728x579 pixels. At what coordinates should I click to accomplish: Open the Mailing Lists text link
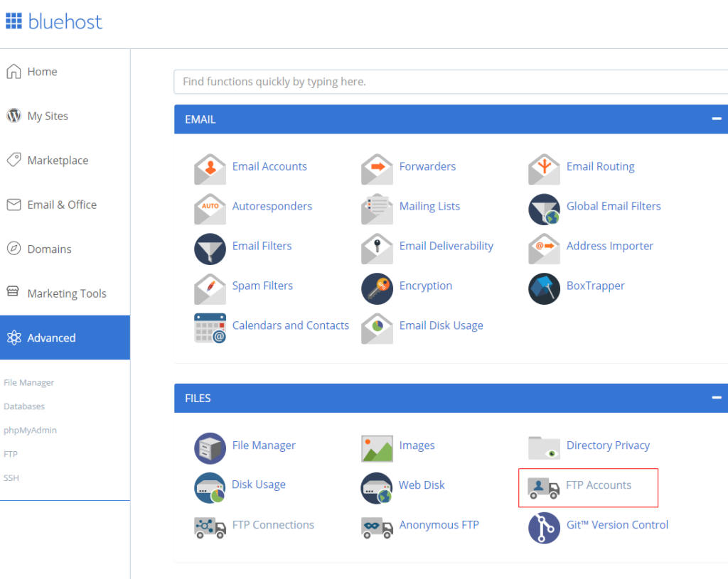tap(429, 207)
